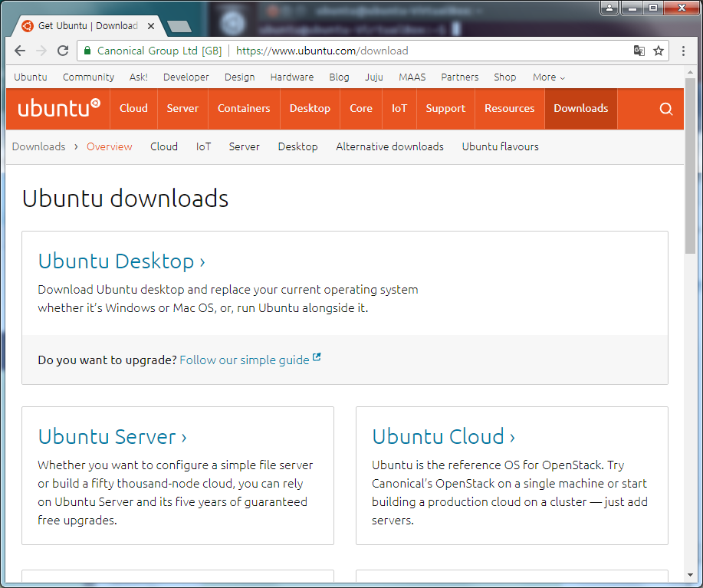This screenshot has height=588, width=703.
Task: Select the Overview sub-navigation item
Action: (x=110, y=146)
